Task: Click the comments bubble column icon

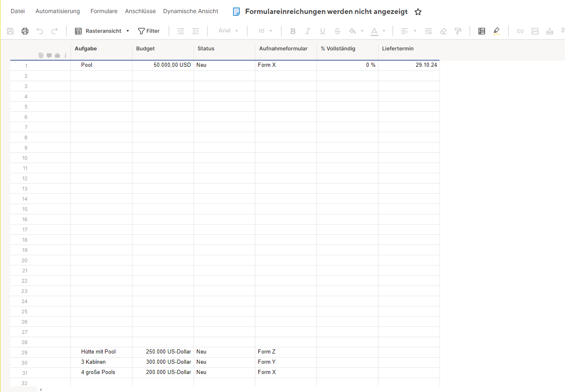Action: pos(49,55)
